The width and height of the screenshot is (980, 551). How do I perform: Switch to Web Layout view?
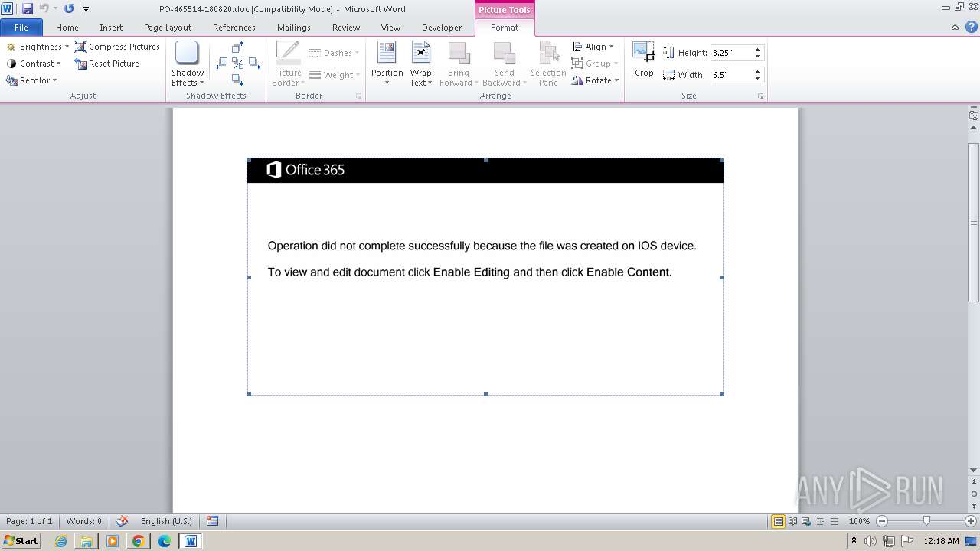click(x=805, y=521)
